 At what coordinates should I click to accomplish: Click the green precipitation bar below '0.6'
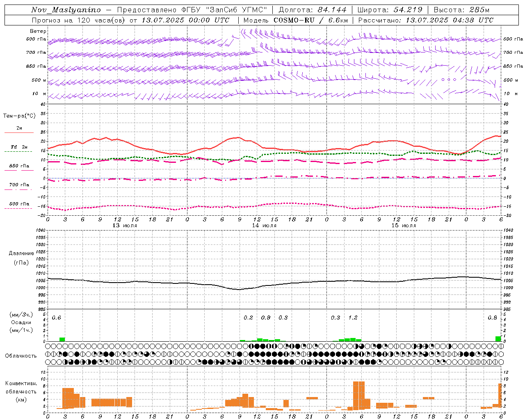62,339
